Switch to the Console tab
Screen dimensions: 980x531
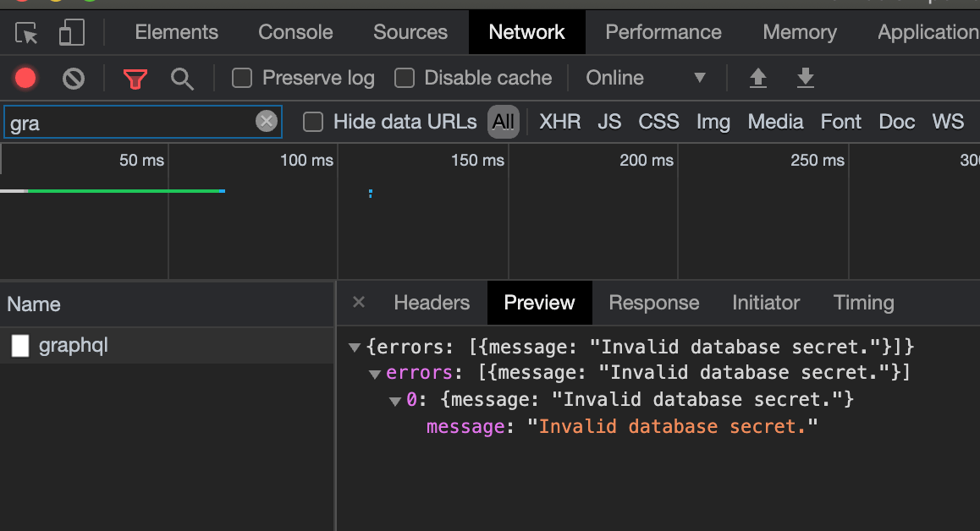295,32
